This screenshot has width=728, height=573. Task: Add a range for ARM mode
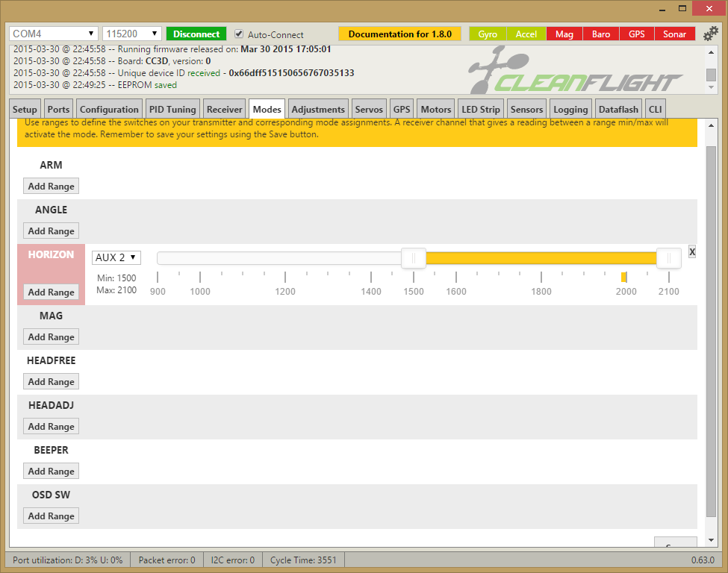pyautogui.click(x=51, y=186)
